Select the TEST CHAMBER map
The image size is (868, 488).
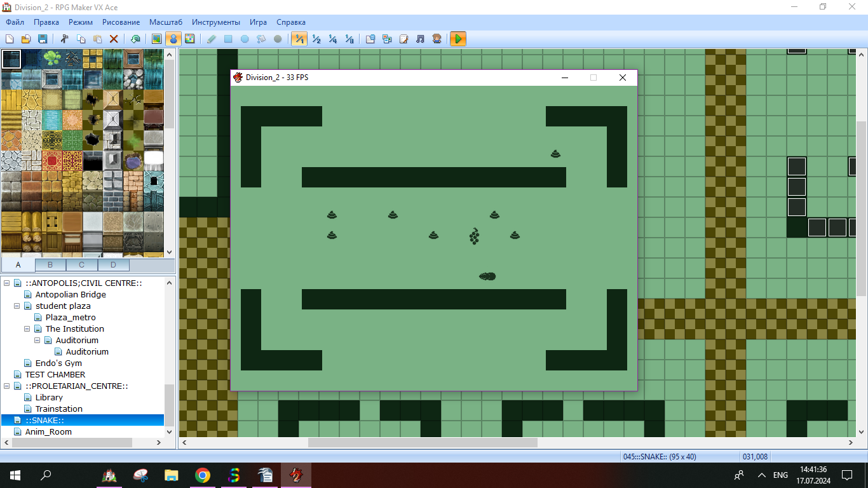coord(55,375)
